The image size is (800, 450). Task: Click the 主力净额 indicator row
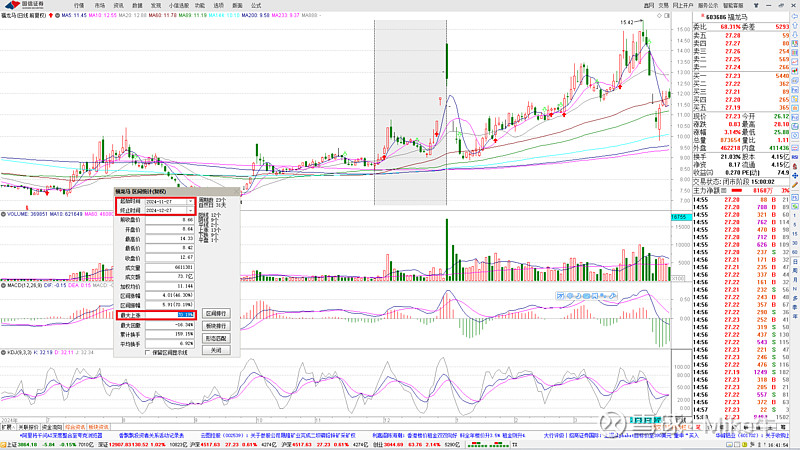741,190
